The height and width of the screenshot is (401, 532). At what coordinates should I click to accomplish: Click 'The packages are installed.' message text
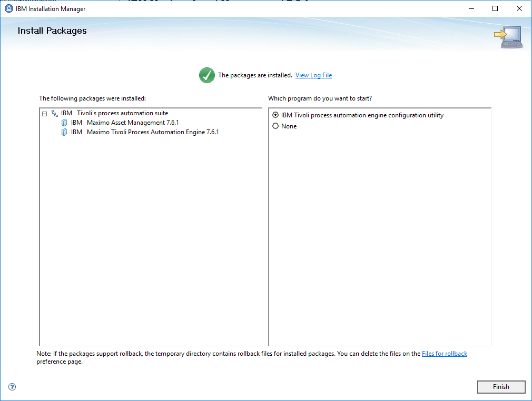(255, 75)
